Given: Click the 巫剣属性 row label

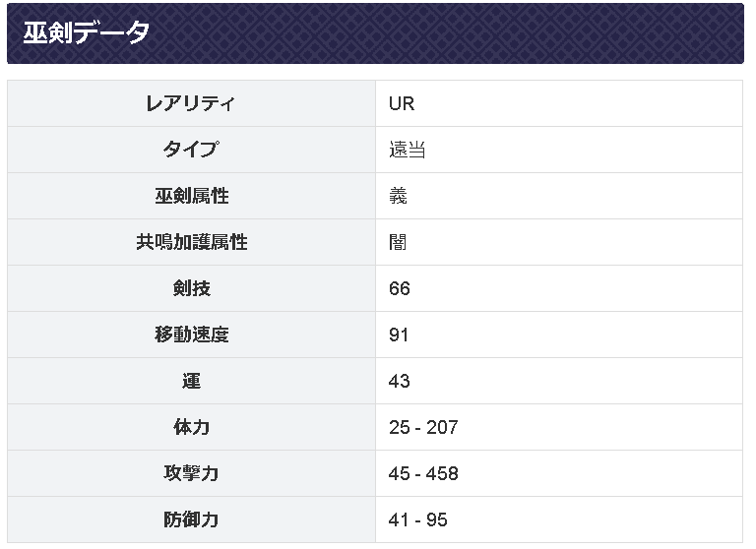Looking at the screenshot, I should [x=191, y=196].
